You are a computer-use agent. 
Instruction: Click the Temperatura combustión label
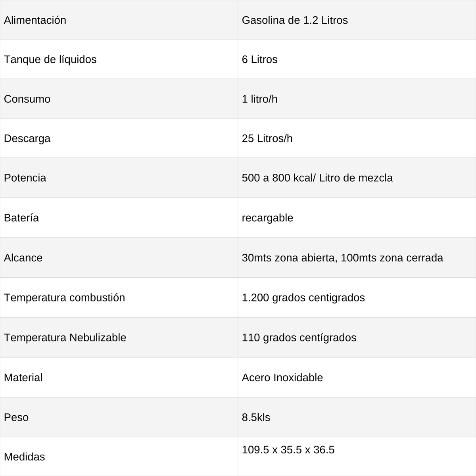[x=64, y=297]
